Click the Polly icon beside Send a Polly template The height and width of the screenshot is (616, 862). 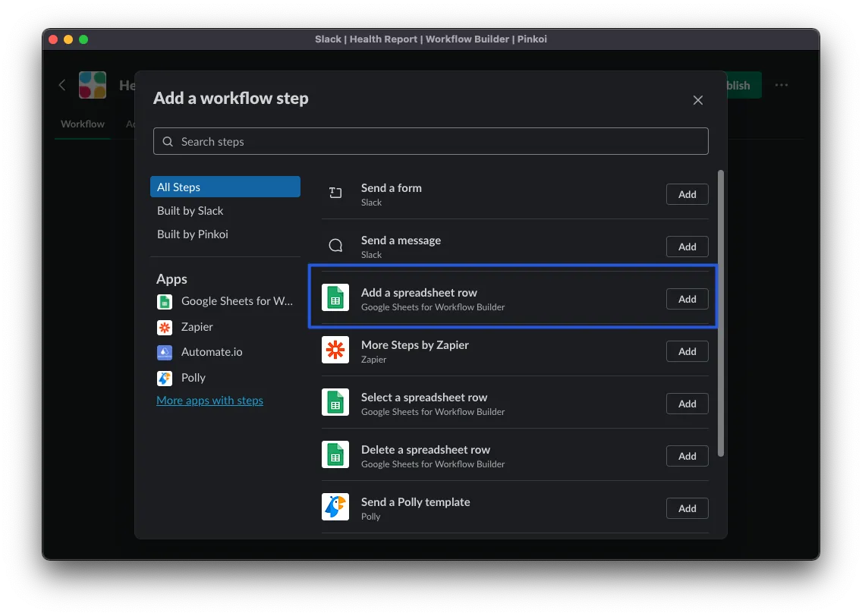335,508
